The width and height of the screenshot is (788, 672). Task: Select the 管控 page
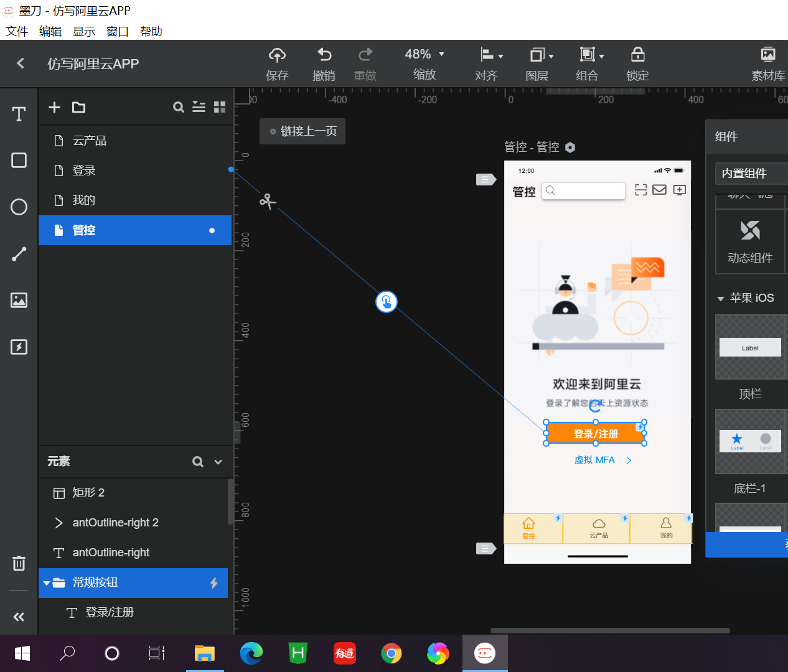pyautogui.click(x=135, y=230)
